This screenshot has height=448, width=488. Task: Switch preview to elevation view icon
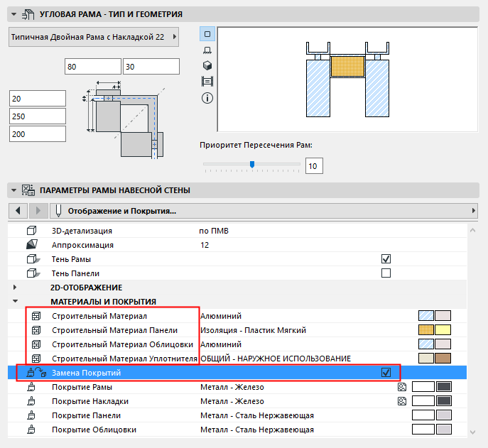coord(207,50)
